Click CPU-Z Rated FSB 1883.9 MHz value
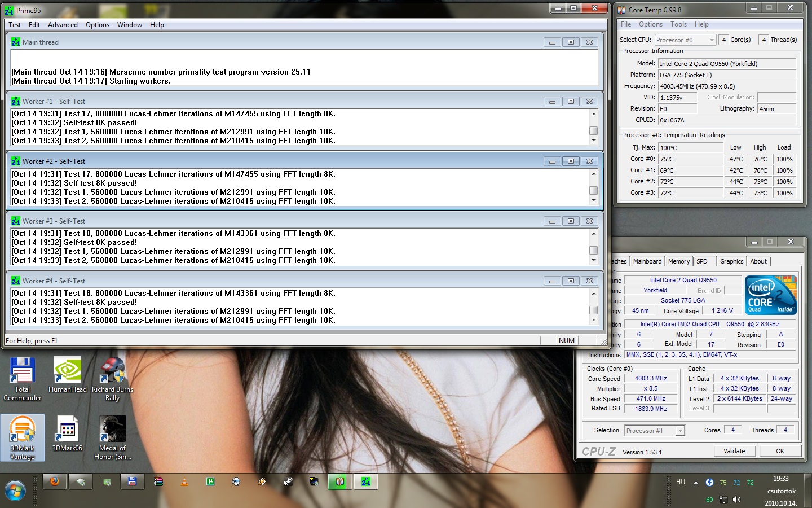The image size is (812, 508). (651, 409)
